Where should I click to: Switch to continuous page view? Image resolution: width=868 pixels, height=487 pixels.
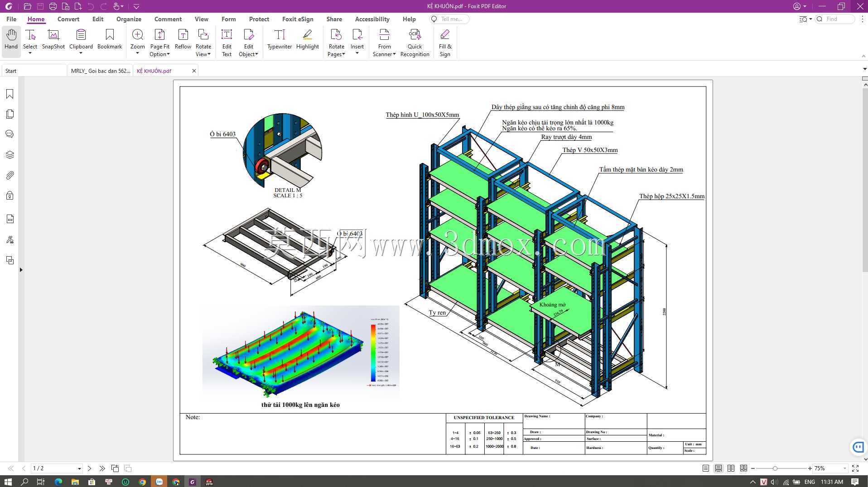[718, 468]
